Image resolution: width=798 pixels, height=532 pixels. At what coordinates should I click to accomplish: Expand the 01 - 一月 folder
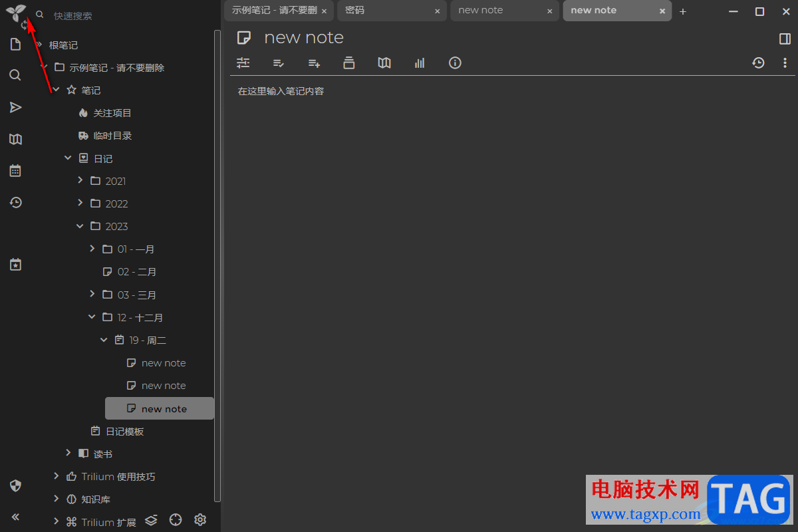92,249
